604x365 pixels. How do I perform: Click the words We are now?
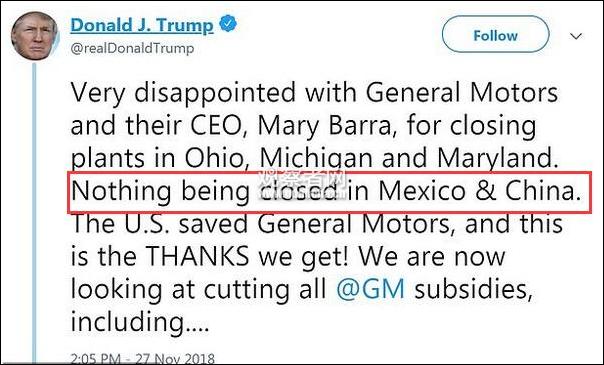pos(434,256)
